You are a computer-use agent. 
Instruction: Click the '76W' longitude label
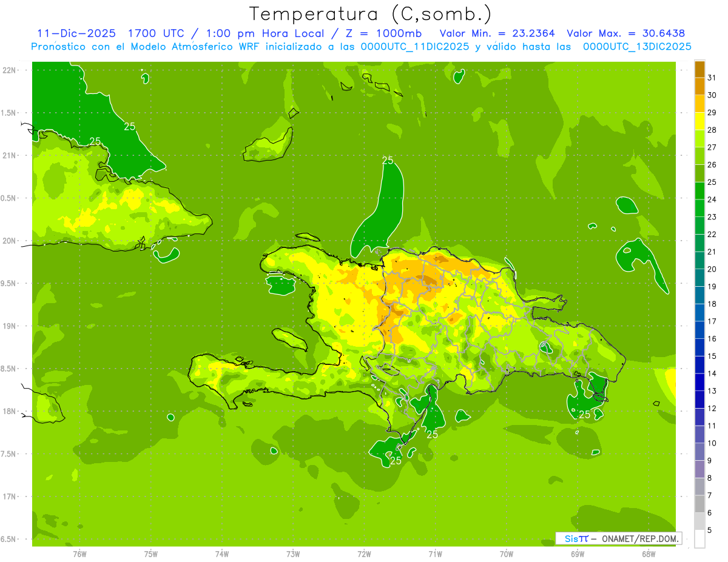tap(79, 554)
